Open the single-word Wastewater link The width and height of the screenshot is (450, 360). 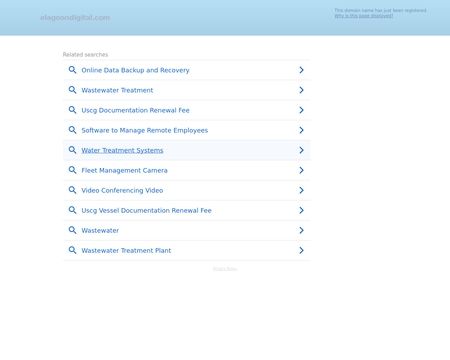(100, 230)
